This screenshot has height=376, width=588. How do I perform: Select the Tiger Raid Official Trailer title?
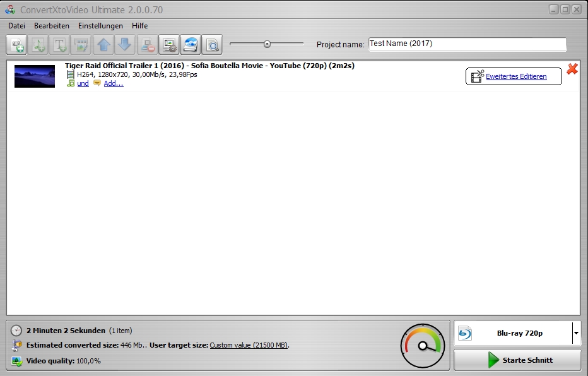(209, 66)
